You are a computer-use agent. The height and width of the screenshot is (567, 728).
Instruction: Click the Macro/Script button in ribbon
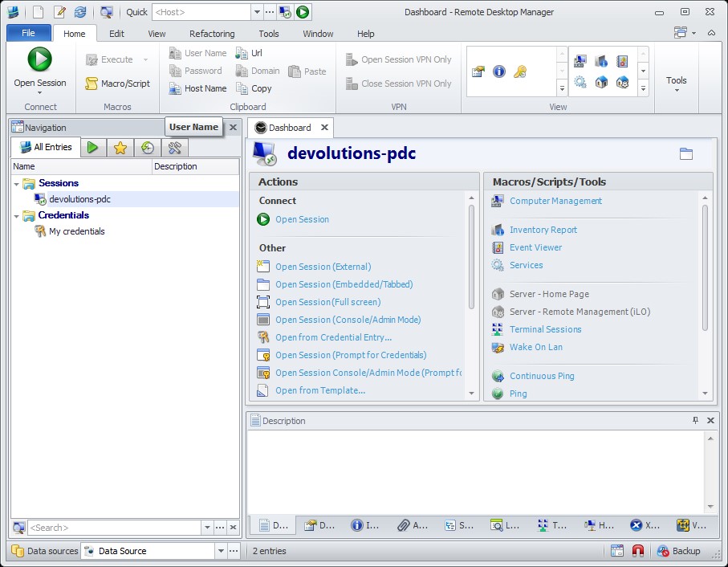pyautogui.click(x=118, y=84)
